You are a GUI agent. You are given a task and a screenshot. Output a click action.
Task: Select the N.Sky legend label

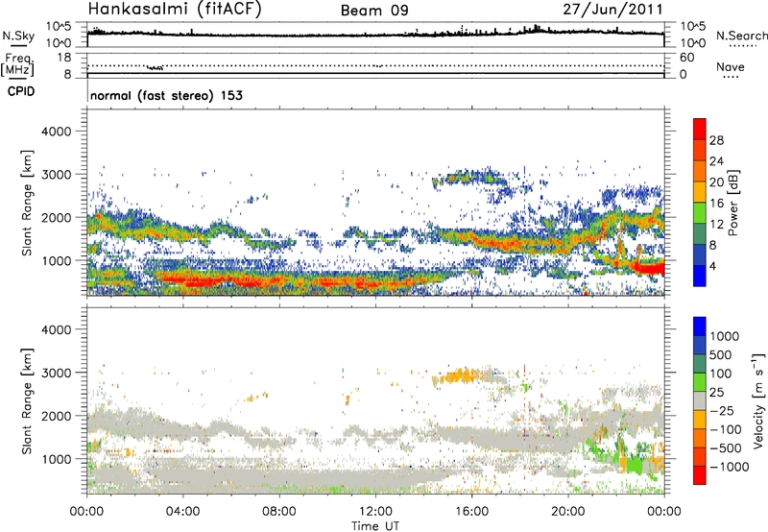18,36
